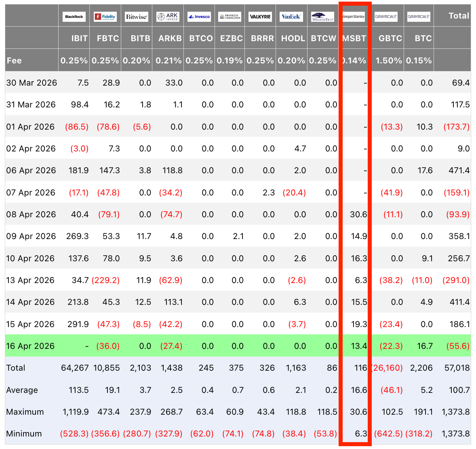This screenshot has width=476, height=449.
Task: Select the FBTC column header
Action: (x=108, y=38)
